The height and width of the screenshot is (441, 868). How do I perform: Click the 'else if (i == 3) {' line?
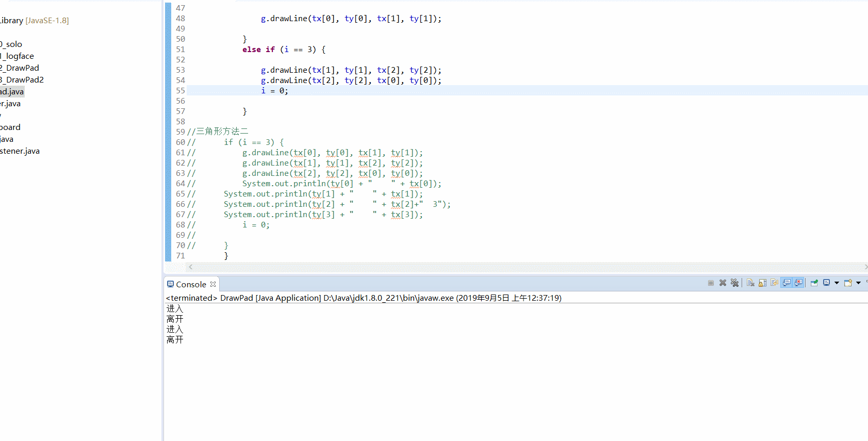284,50
